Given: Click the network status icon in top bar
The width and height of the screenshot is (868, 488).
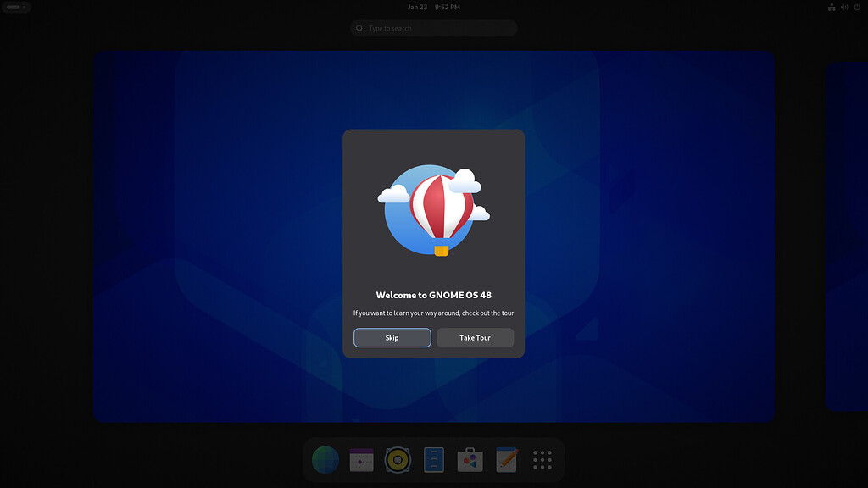Looking at the screenshot, I should coord(832,7).
